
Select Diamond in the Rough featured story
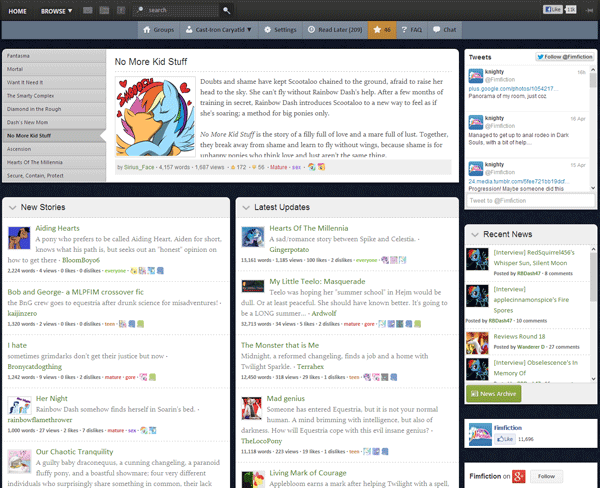[54, 109]
